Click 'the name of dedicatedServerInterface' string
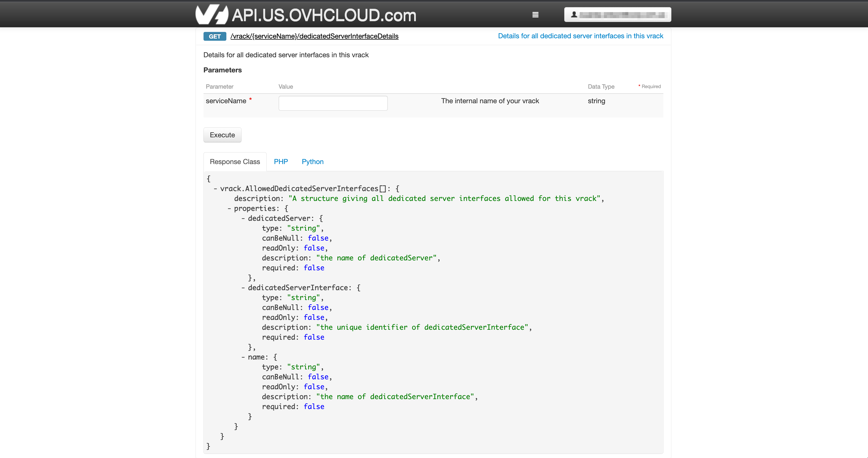The image size is (868, 458). 395,397
